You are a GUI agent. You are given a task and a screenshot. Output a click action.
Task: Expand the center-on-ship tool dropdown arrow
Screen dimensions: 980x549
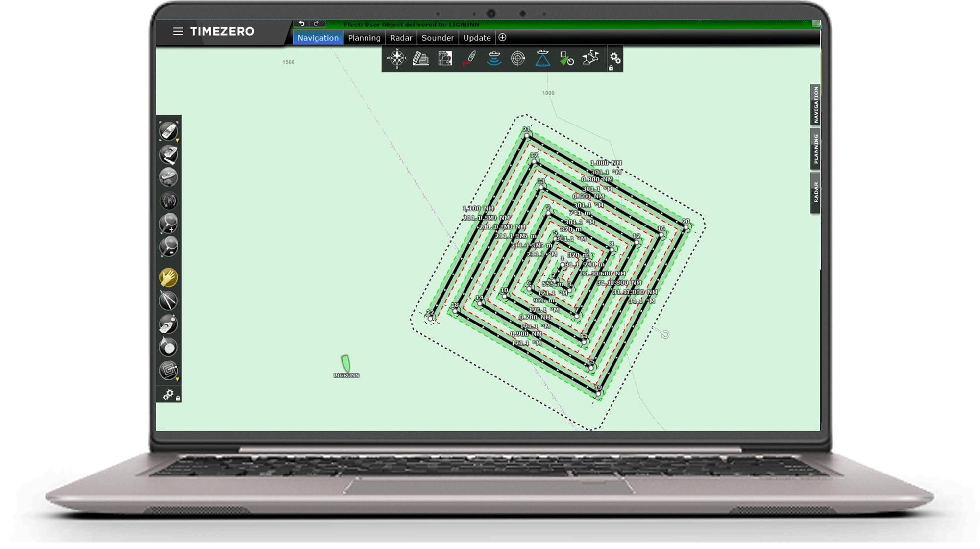click(x=177, y=140)
